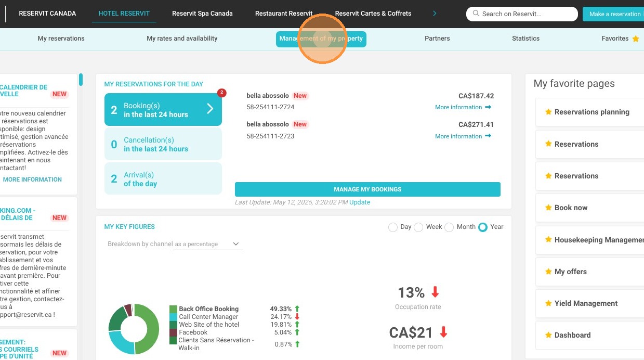Select the Year radio button

tap(483, 227)
